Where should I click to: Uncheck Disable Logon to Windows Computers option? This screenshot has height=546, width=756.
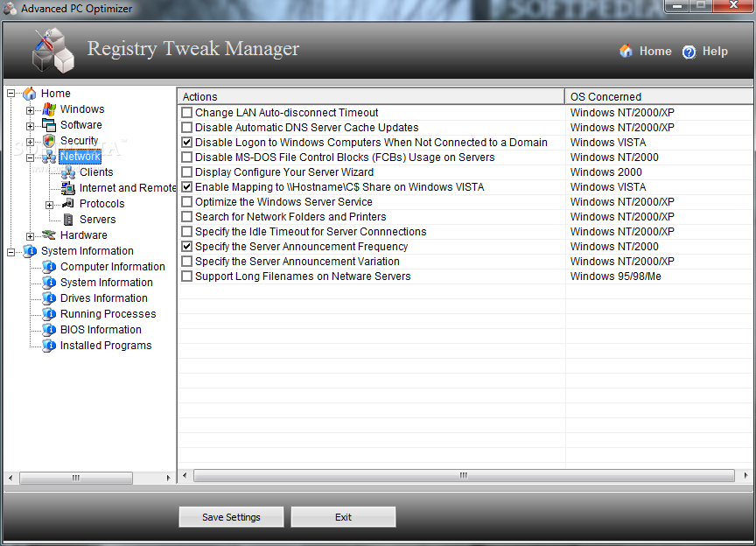(187, 143)
